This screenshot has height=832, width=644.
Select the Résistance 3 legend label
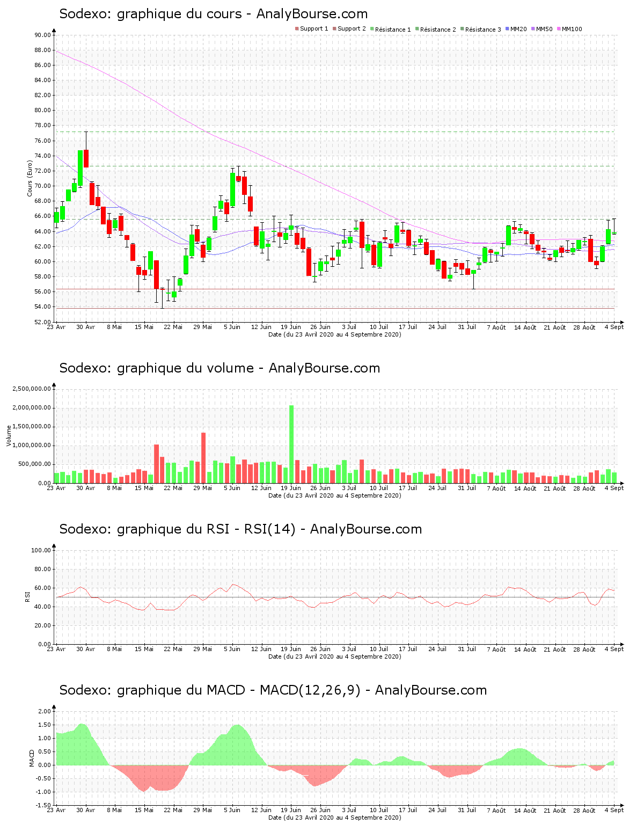[483, 29]
